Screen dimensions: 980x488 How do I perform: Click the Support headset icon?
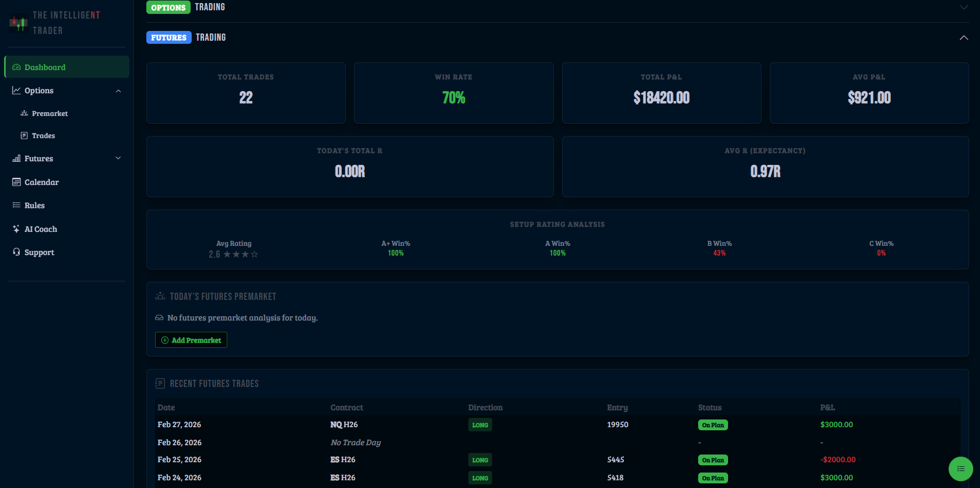point(16,252)
